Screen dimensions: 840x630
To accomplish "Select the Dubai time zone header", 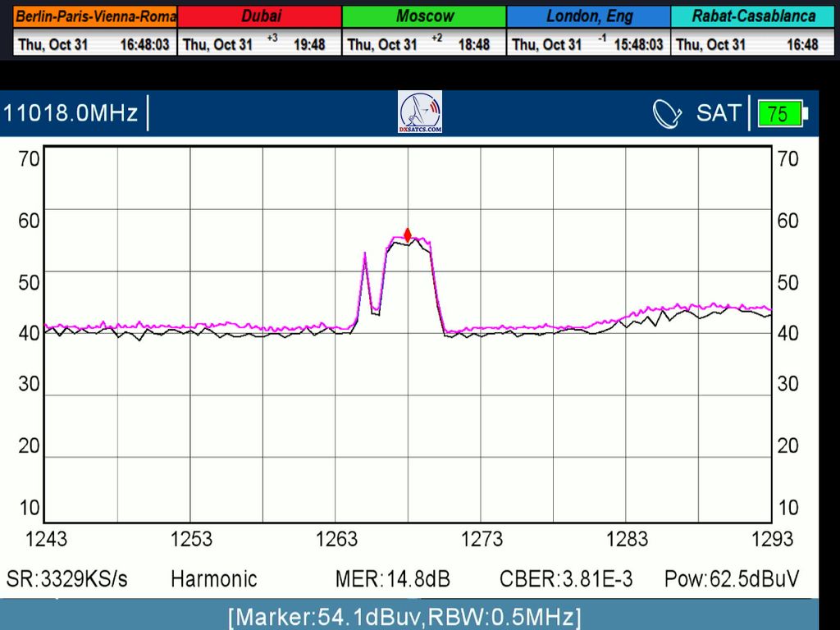I will point(259,16).
